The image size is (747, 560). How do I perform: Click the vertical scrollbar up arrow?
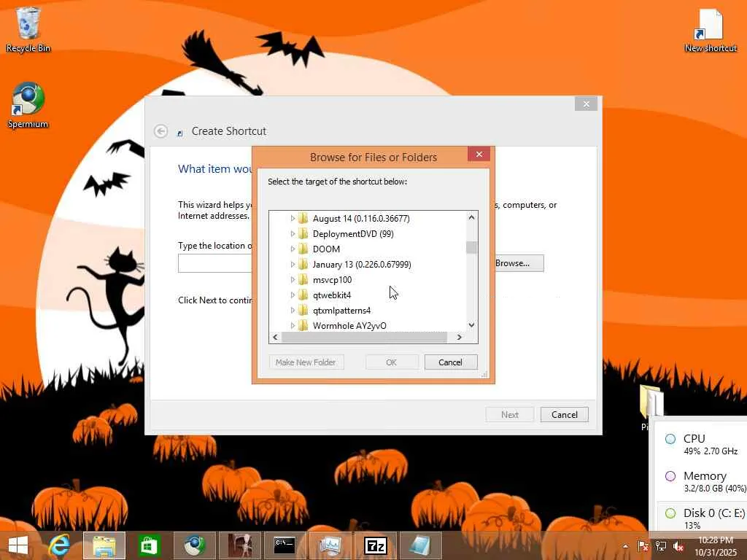click(x=472, y=217)
